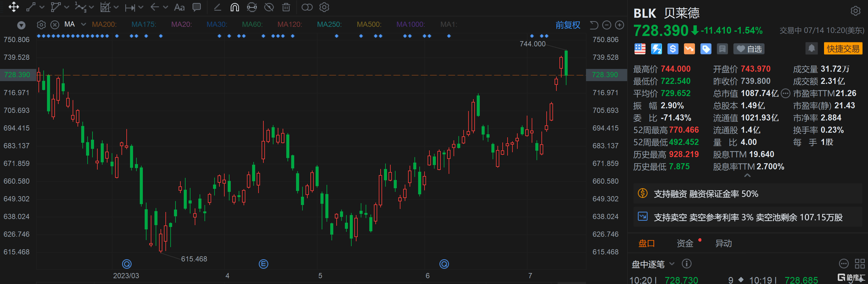Screen dimensions: 868x284
Task: Remove the MA indicator with the X icon
Action: (x=55, y=25)
